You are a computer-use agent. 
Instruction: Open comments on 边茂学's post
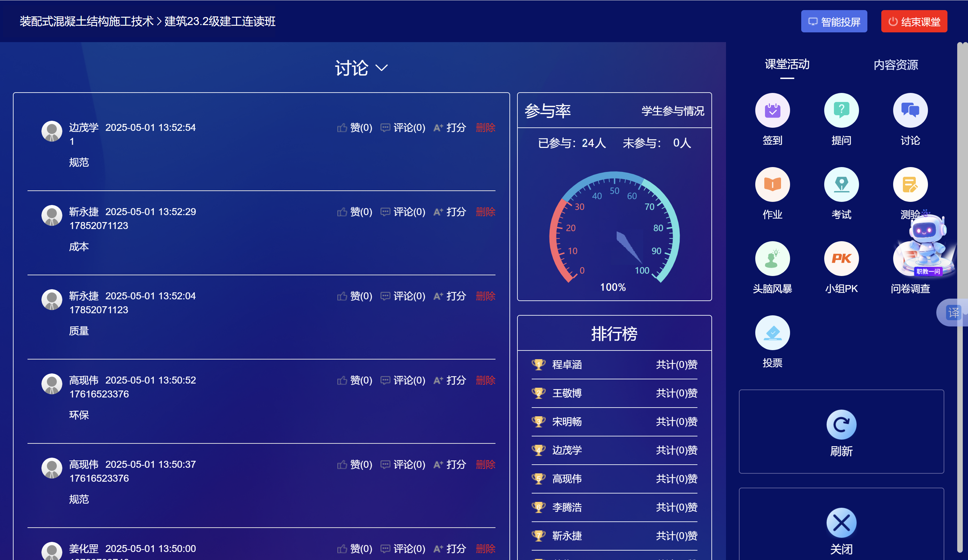coord(403,127)
